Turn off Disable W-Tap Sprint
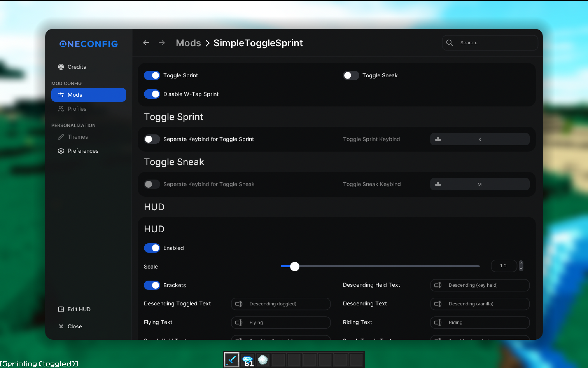Screen dimensions: 588x368 [x=152, y=94]
